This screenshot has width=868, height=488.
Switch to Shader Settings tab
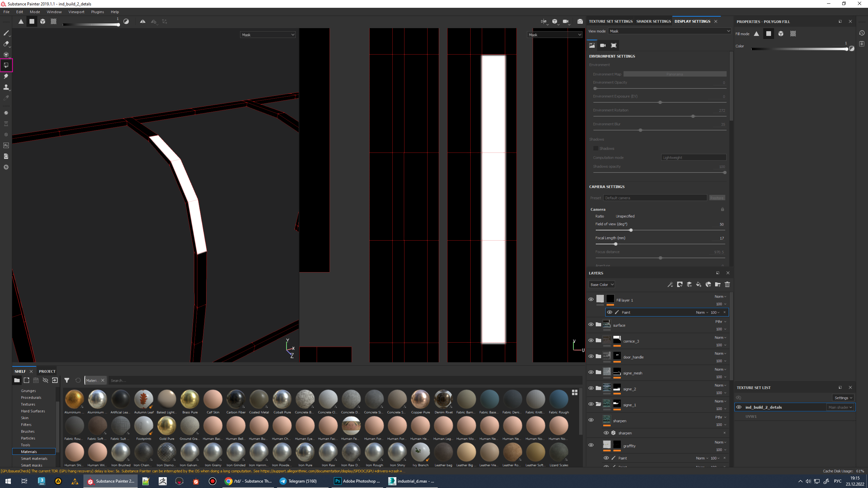click(x=653, y=21)
